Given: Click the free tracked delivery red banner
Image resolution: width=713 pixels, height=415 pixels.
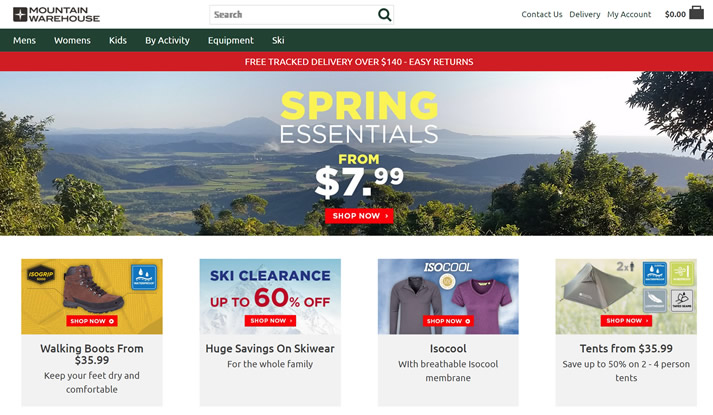Looking at the screenshot, I should (357, 62).
